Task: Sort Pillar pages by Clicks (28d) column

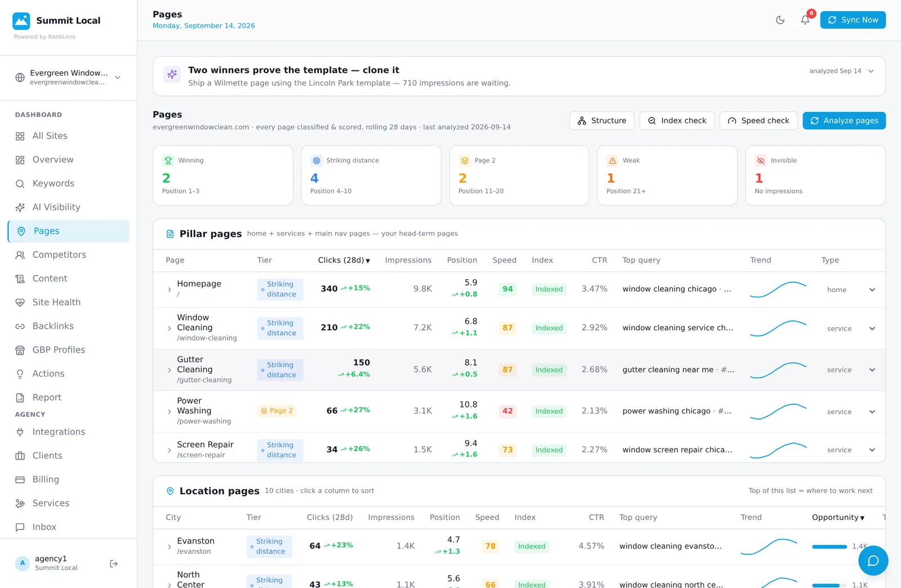Action: 344,260
